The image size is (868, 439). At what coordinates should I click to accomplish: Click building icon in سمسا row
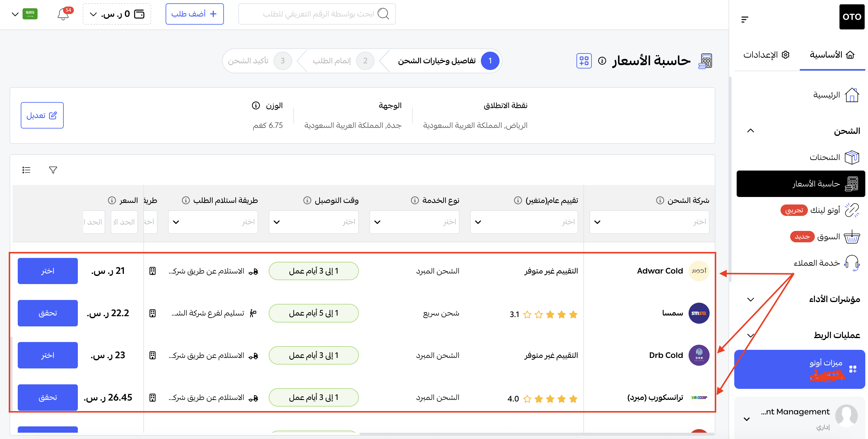(153, 313)
